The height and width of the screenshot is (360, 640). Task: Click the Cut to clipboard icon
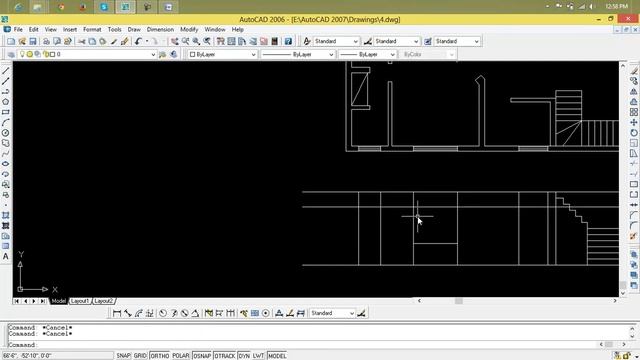(82, 41)
